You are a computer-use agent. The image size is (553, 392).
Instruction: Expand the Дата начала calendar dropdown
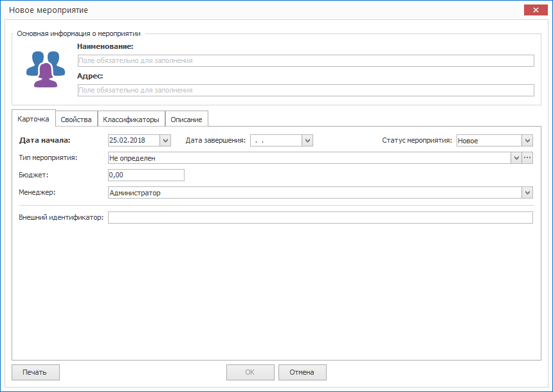[165, 140]
